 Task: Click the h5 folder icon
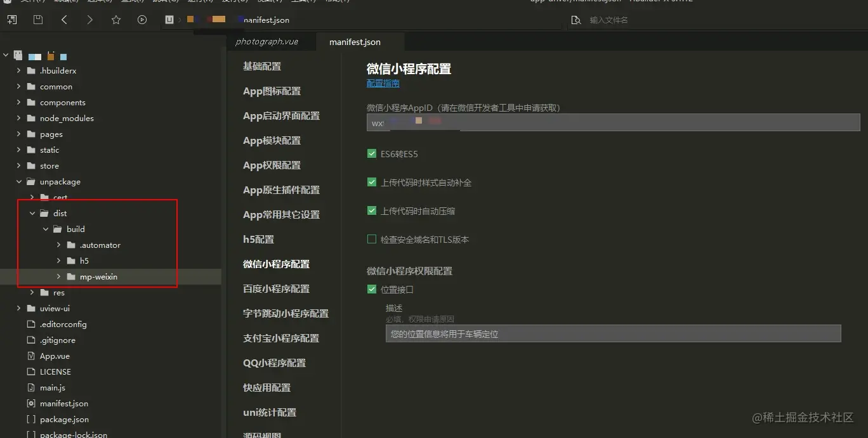(71, 261)
